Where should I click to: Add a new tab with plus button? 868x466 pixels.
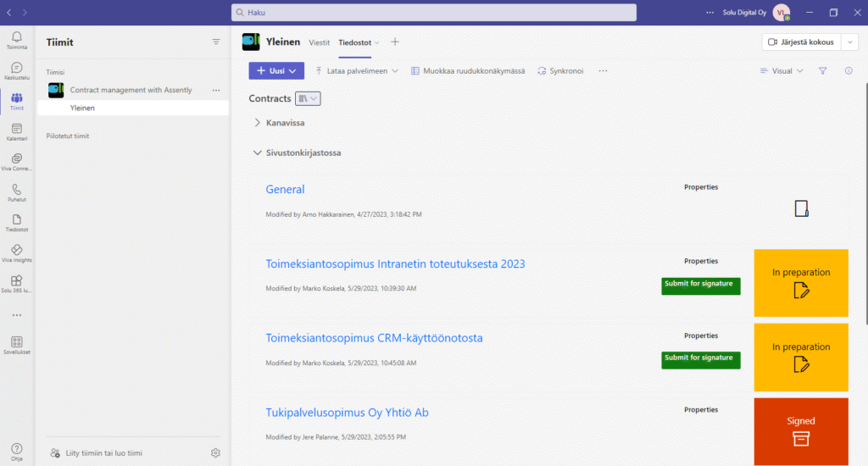pyautogui.click(x=395, y=42)
